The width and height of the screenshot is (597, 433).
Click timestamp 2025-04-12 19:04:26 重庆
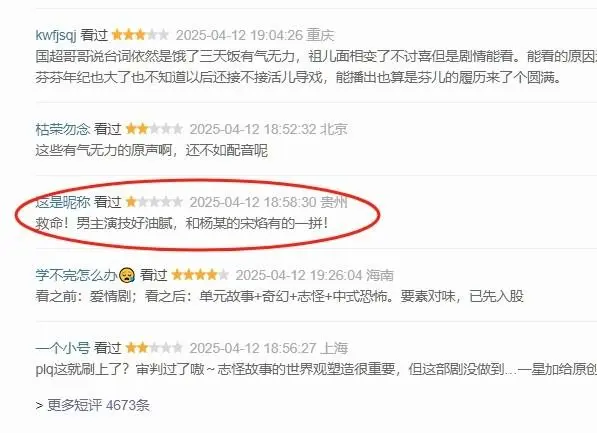[x=255, y=35]
